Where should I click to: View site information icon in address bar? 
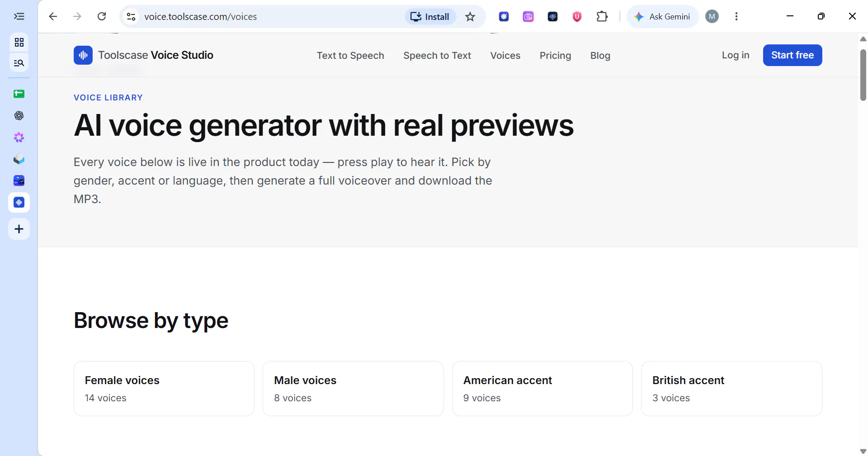131,17
